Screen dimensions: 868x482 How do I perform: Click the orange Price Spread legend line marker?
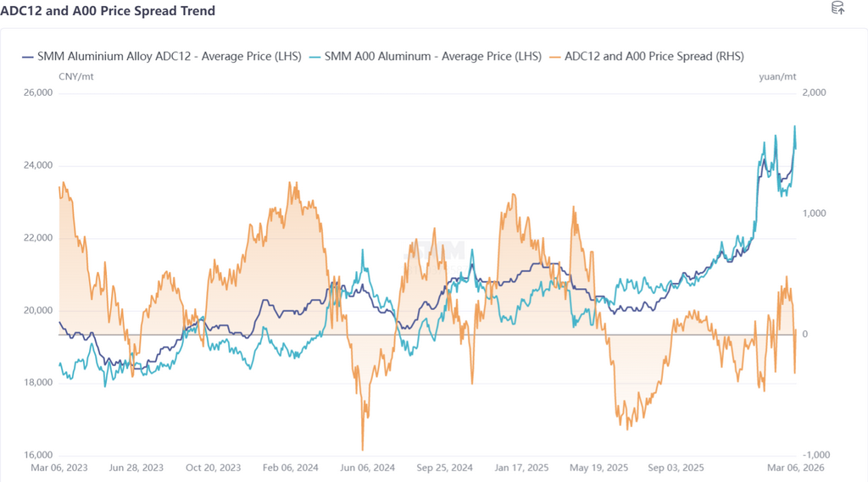point(556,57)
